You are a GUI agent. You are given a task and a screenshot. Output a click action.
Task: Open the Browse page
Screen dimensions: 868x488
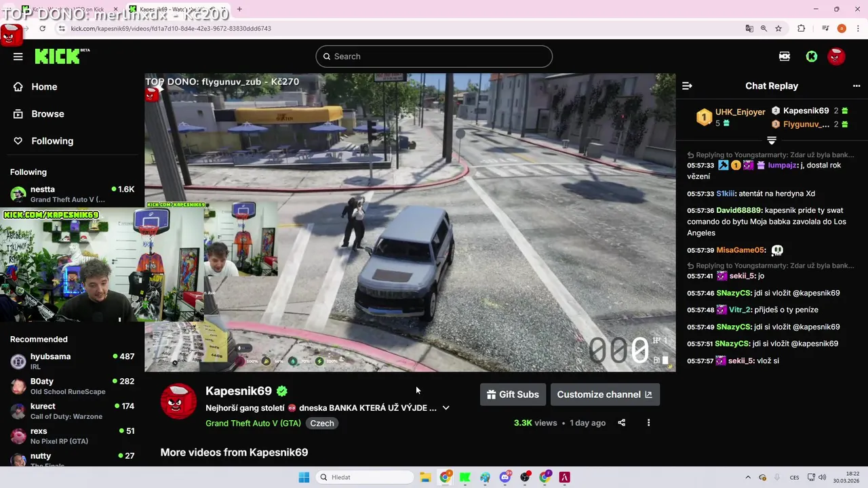[38, 114]
